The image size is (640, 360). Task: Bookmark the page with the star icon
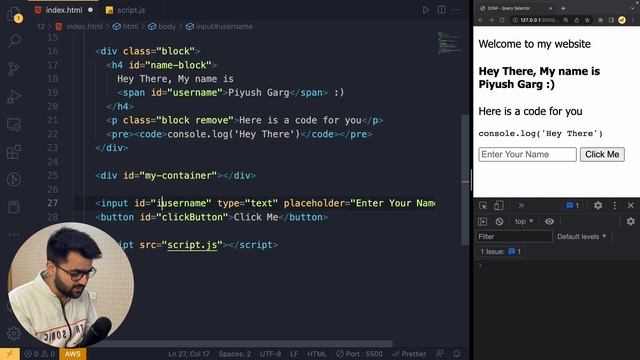click(x=587, y=20)
